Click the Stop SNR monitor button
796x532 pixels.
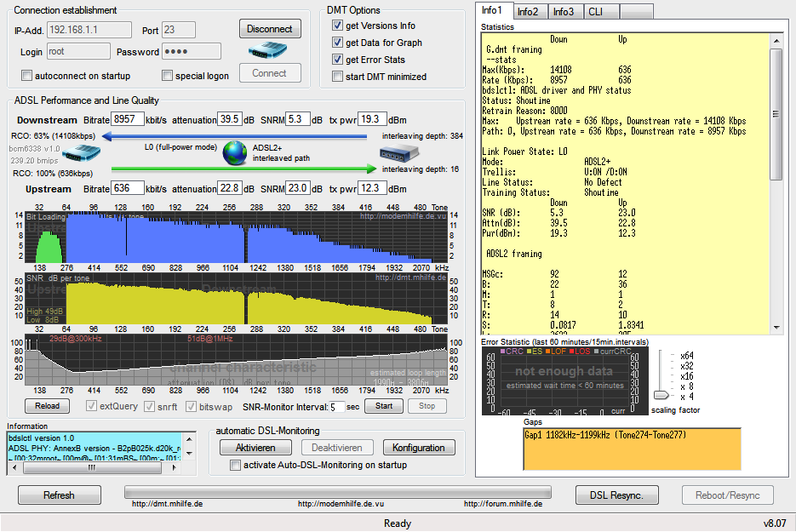pos(427,406)
